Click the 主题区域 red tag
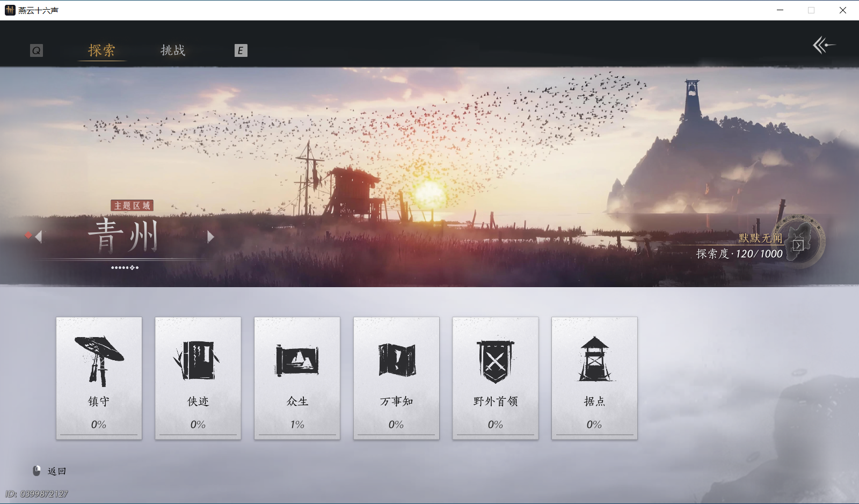The height and width of the screenshot is (504, 859). (x=132, y=206)
